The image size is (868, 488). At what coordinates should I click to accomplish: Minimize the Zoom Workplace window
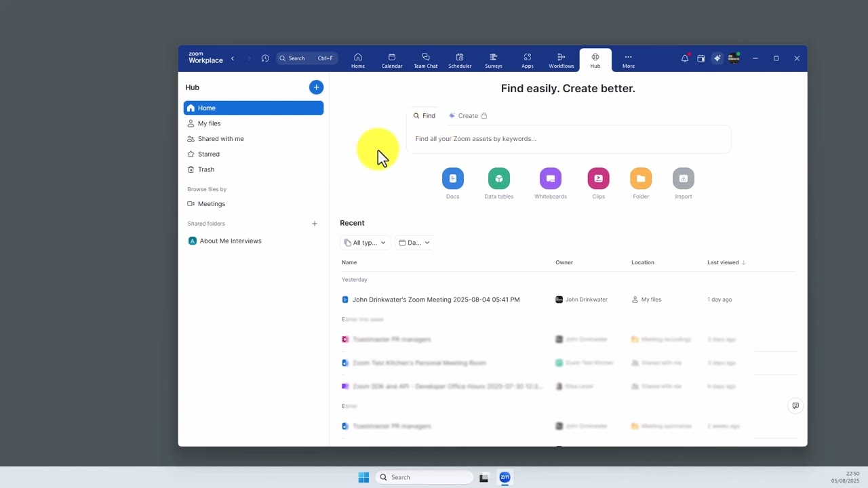tap(755, 58)
